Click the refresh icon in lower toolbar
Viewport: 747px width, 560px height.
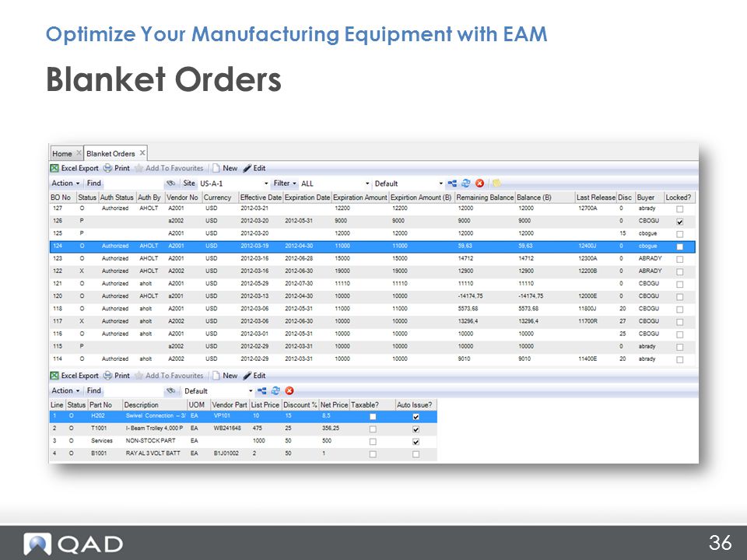click(275, 391)
